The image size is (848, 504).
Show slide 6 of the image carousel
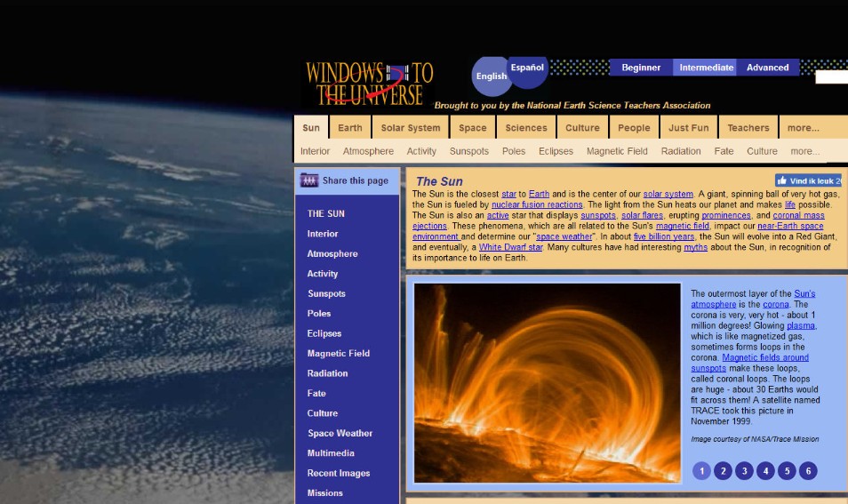tap(808, 471)
